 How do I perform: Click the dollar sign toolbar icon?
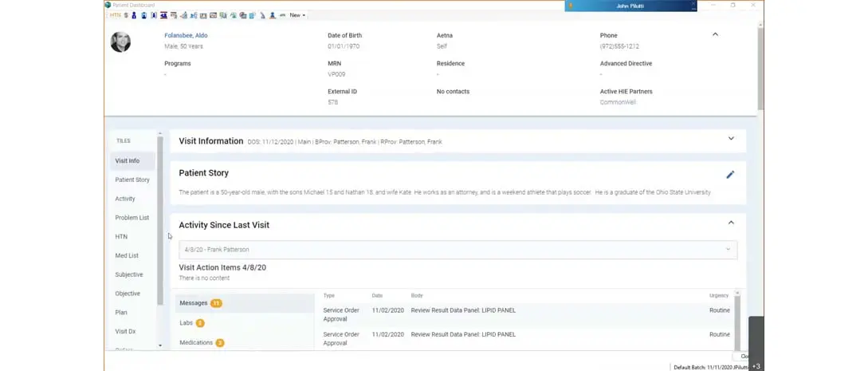click(x=126, y=15)
